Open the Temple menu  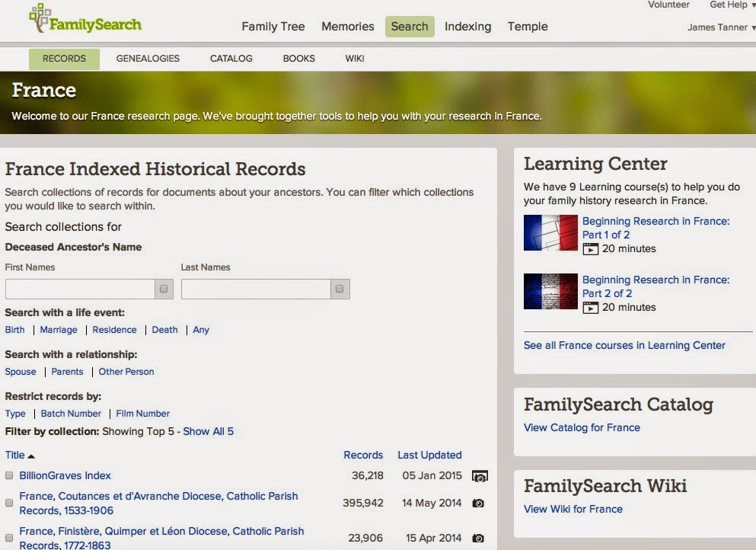pos(528,27)
